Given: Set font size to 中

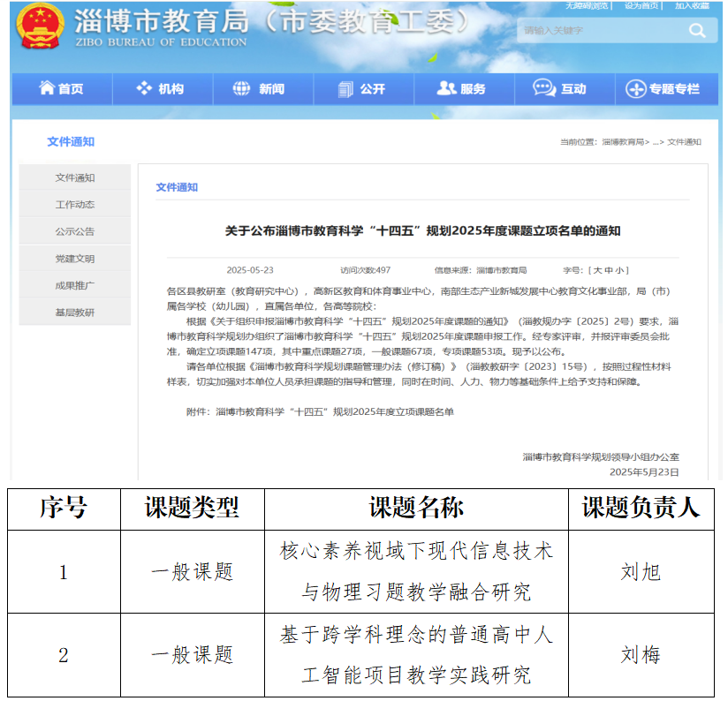Looking at the screenshot, I should click(x=610, y=270).
